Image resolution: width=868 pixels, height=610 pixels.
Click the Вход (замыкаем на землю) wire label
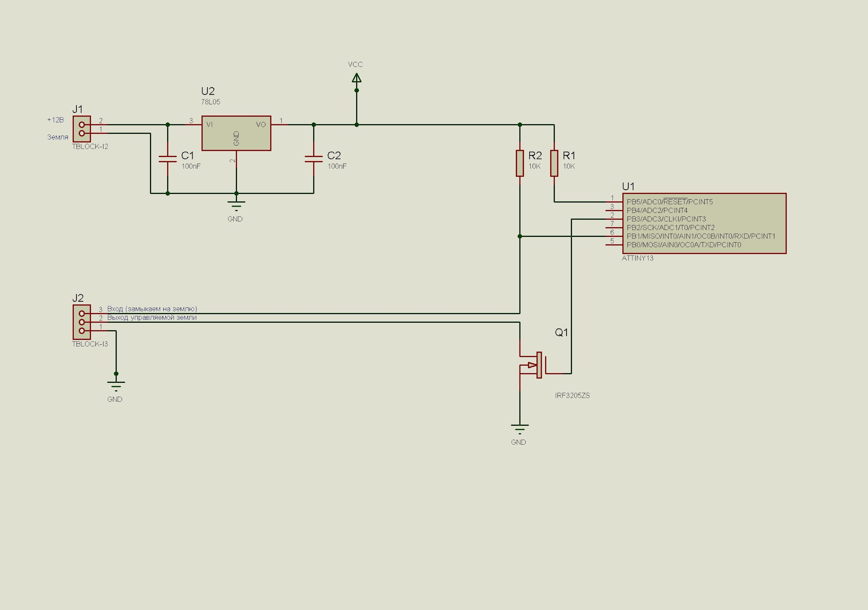[x=152, y=309]
